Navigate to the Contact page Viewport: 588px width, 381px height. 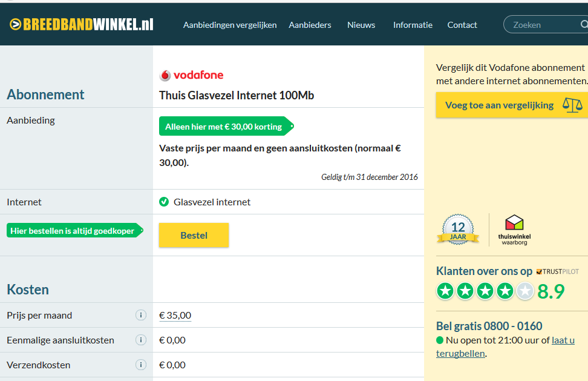[x=462, y=25]
